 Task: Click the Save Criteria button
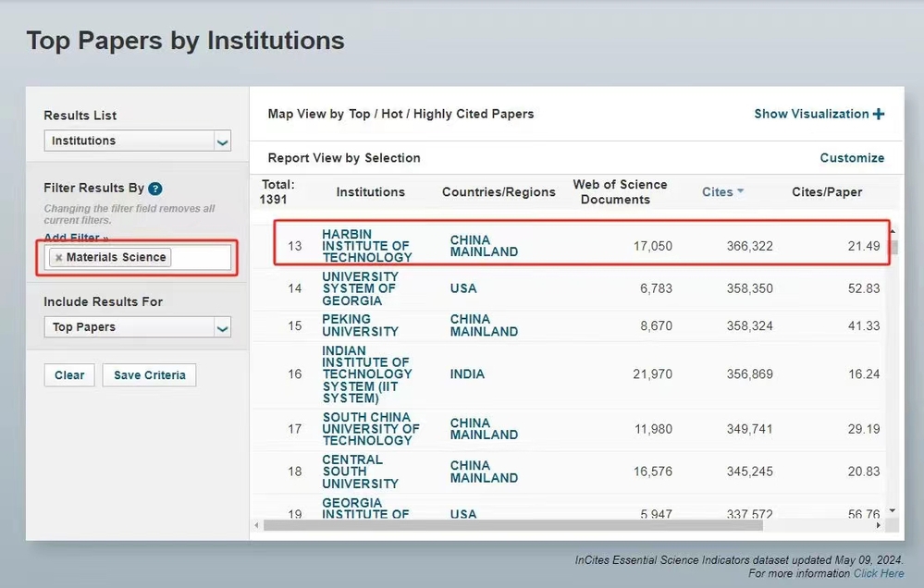[x=150, y=375]
